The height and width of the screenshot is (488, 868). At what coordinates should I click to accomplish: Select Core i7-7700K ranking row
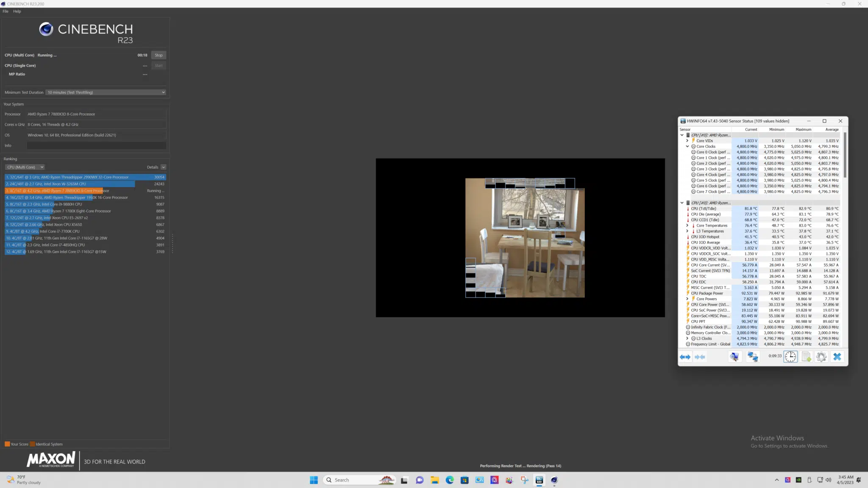click(x=85, y=231)
